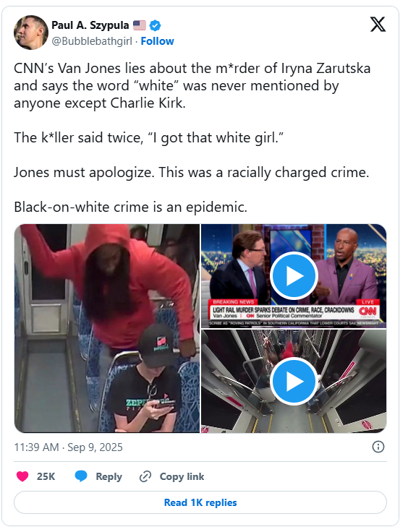The height and width of the screenshot is (532, 408).
Task: Play the train interior video
Action: tap(294, 382)
